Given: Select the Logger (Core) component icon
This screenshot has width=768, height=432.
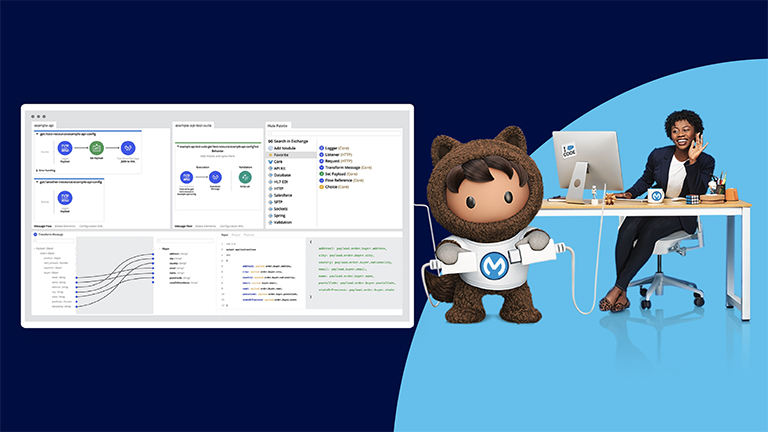Looking at the screenshot, I should 322,147.
